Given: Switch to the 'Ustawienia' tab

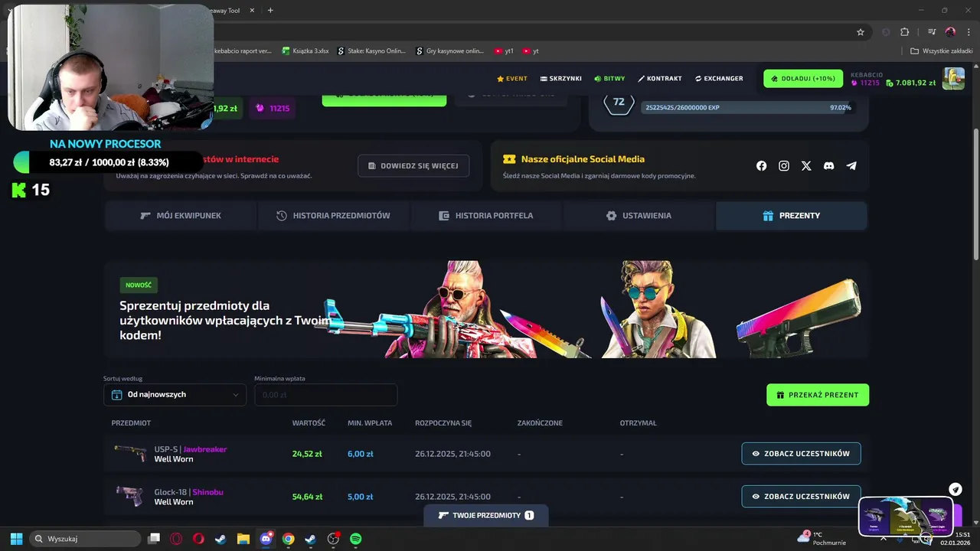Looking at the screenshot, I should point(639,216).
